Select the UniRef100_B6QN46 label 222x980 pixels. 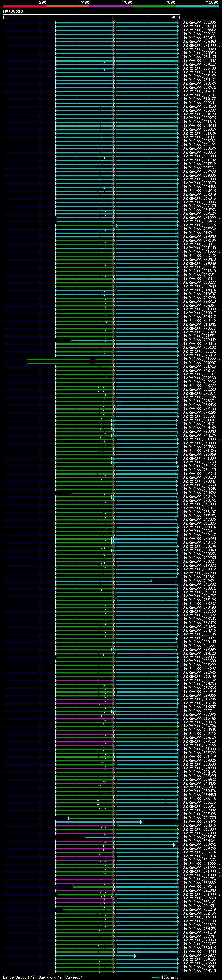(x=199, y=948)
